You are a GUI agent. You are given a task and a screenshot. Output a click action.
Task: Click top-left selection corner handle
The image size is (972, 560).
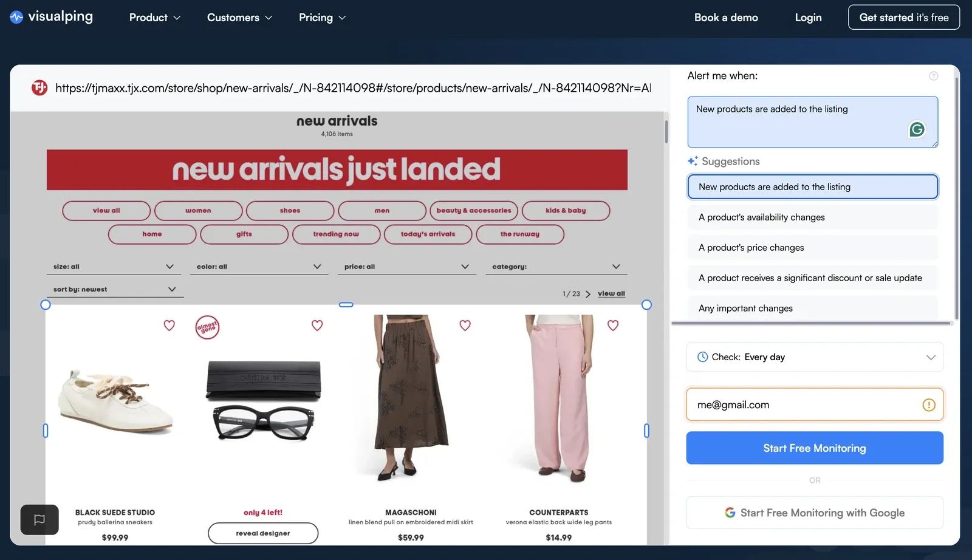(46, 305)
